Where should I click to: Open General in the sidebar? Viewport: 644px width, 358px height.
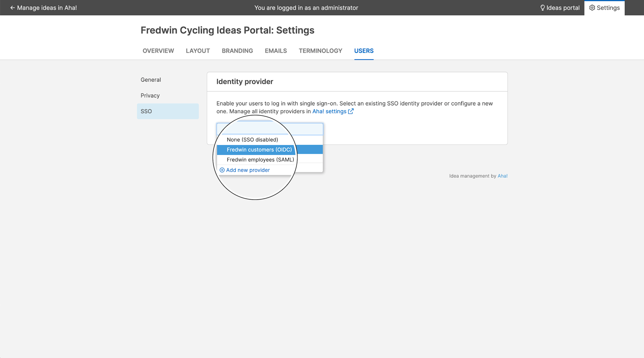pos(151,80)
